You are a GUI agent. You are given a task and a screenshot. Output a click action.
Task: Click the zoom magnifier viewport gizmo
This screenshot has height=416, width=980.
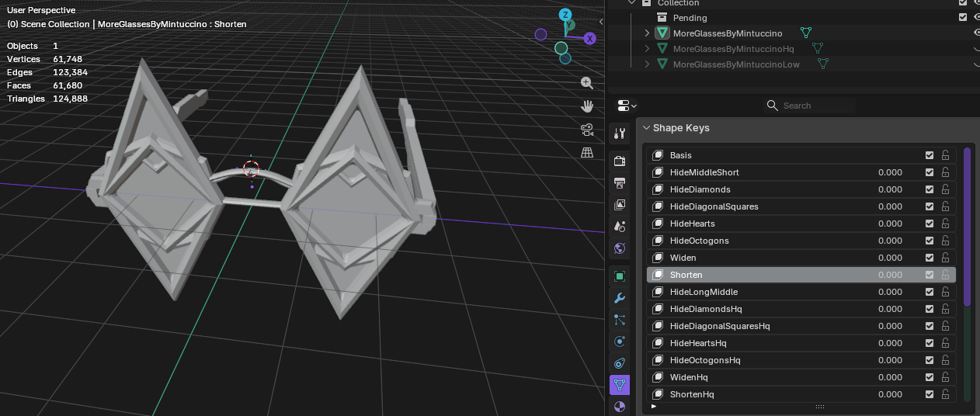pos(587,83)
